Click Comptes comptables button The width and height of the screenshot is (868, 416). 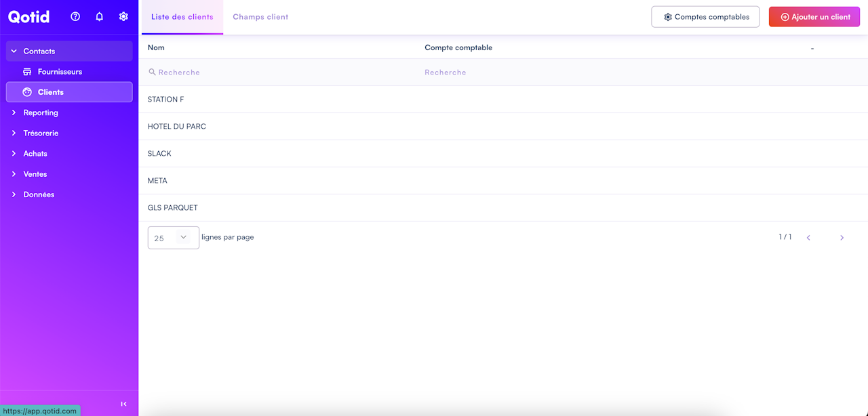tap(705, 17)
